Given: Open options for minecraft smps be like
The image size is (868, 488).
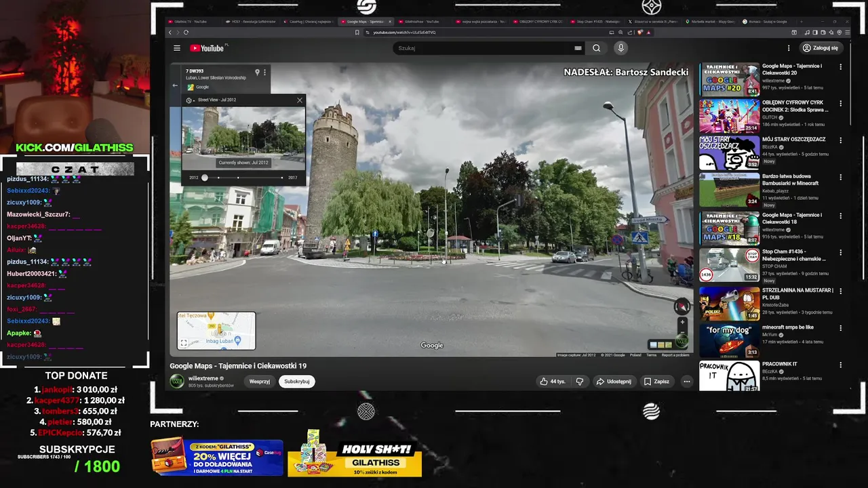Looking at the screenshot, I should (x=840, y=327).
